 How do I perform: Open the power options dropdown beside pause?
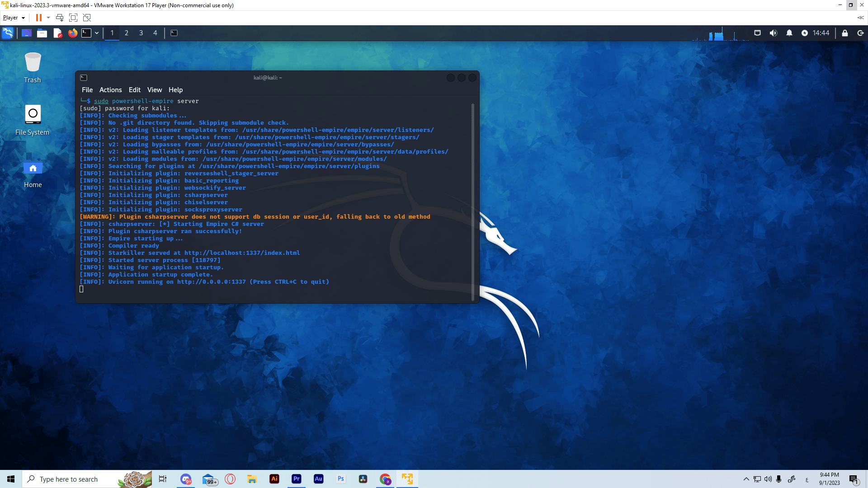tap(48, 18)
